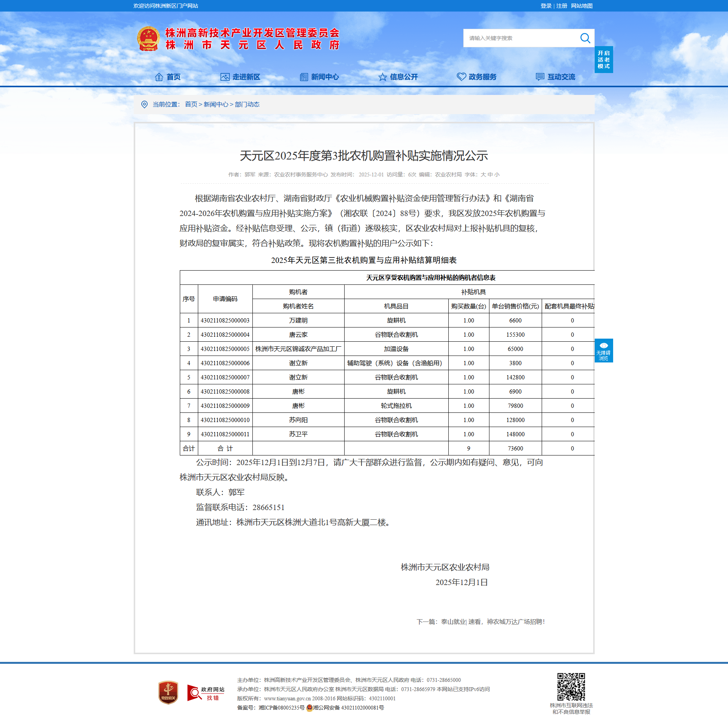Click the star icon beside 信息公开
Screen dimensions: 728x723
pyautogui.click(x=382, y=77)
